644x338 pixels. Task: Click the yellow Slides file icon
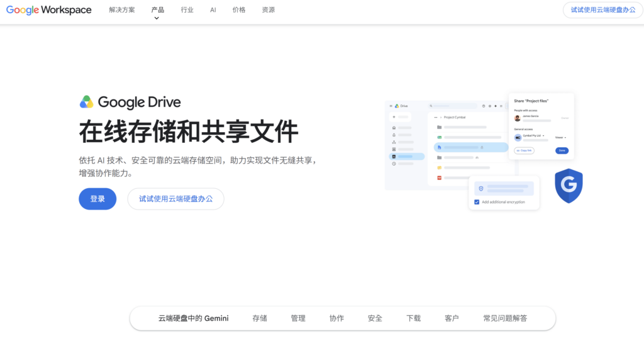(440, 168)
